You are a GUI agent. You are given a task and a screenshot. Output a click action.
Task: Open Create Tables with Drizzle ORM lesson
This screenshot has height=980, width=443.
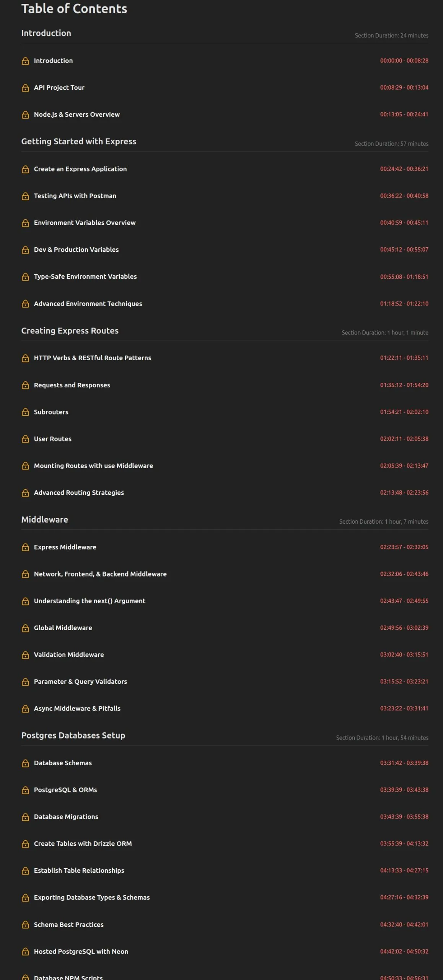83,844
